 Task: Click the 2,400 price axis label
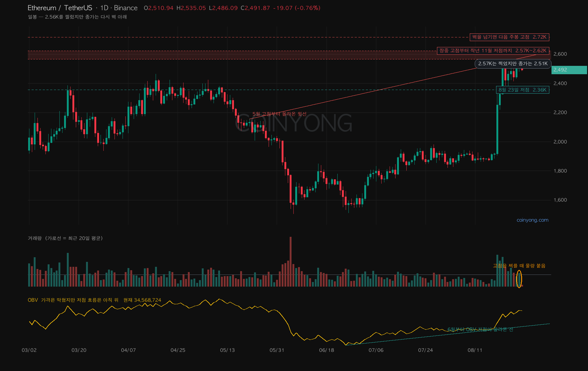[x=560, y=83]
